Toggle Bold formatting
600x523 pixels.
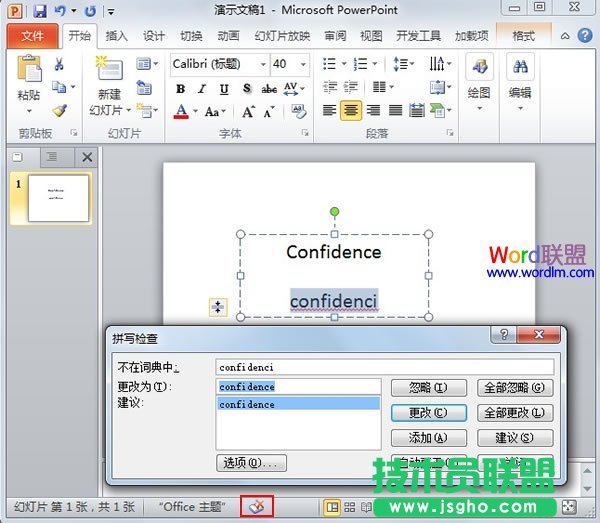pos(180,88)
